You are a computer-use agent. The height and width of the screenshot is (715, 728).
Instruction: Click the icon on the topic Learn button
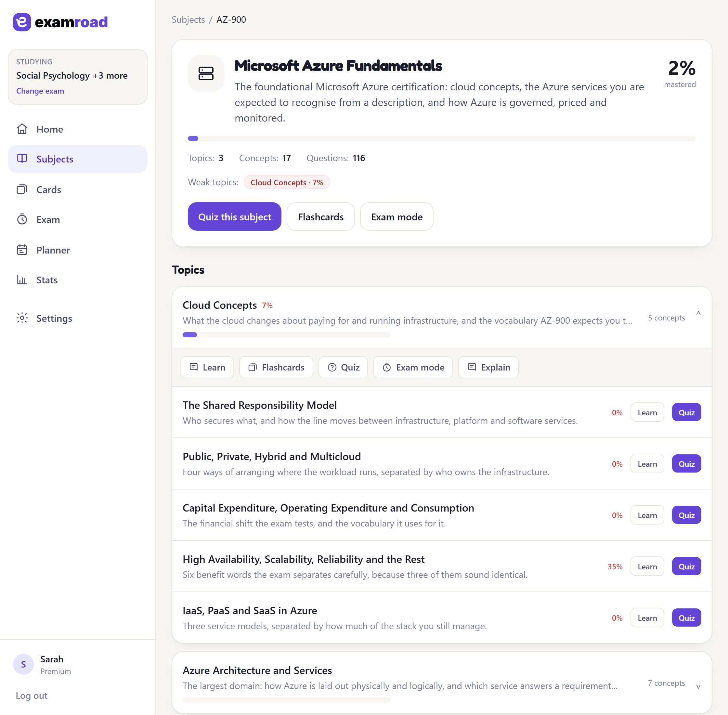(194, 367)
